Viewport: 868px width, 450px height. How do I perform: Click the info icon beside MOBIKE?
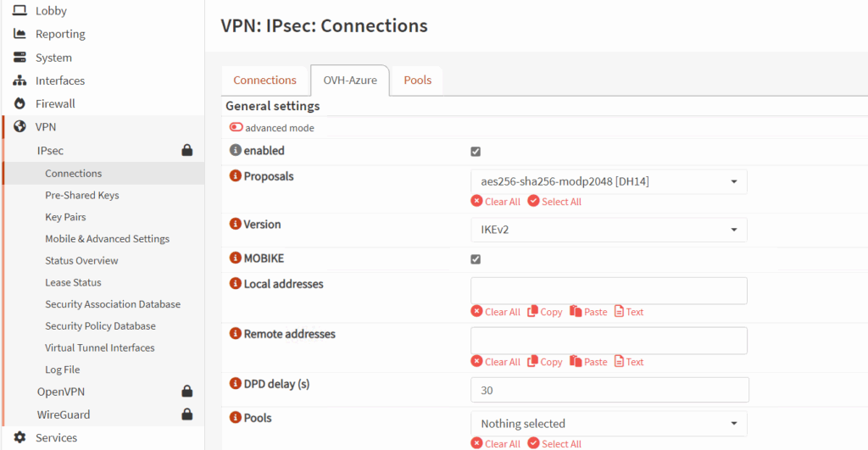[x=236, y=258]
